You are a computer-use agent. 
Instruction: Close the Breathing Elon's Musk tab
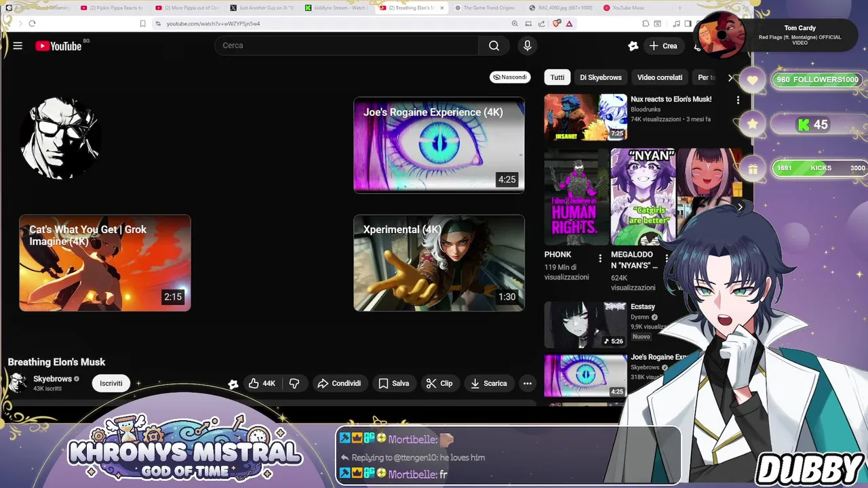[442, 7]
